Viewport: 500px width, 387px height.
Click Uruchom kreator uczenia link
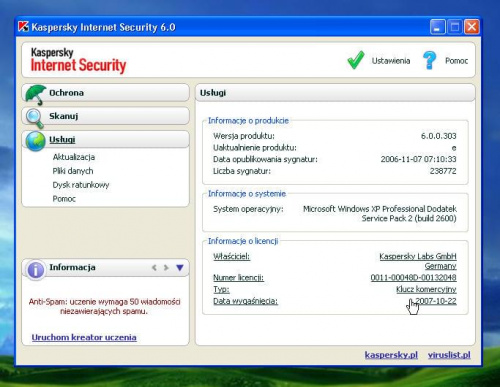[84, 337]
